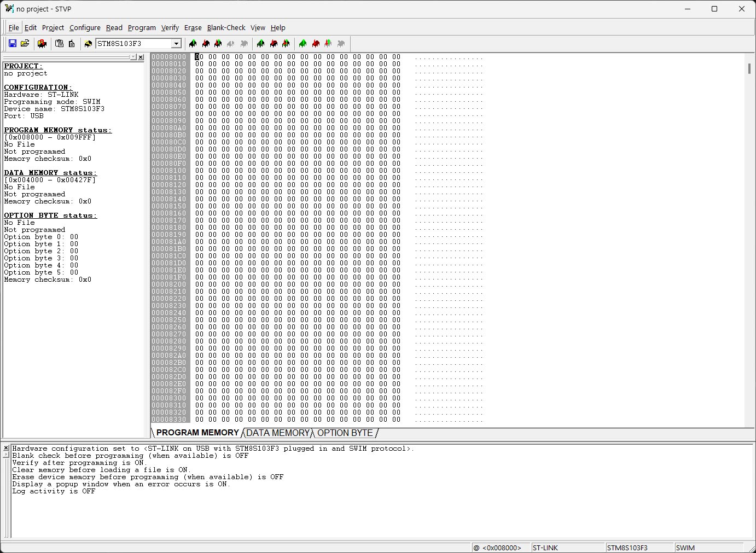Click the hex view vertical scrollbar thumb
The image size is (756, 553).
click(749, 69)
